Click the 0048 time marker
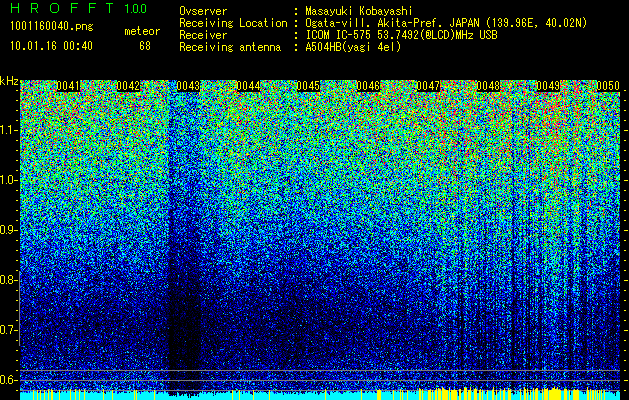 pos(488,86)
